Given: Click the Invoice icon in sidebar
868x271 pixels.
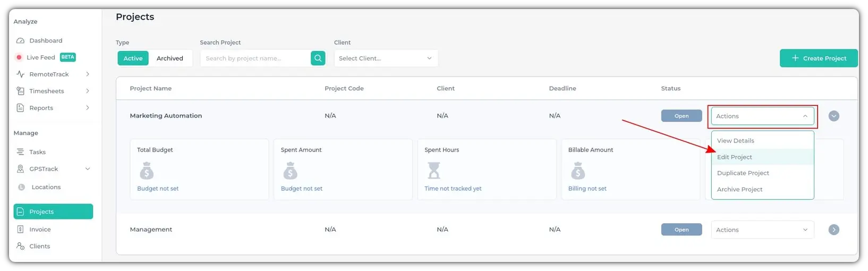Looking at the screenshot, I should coord(21,230).
